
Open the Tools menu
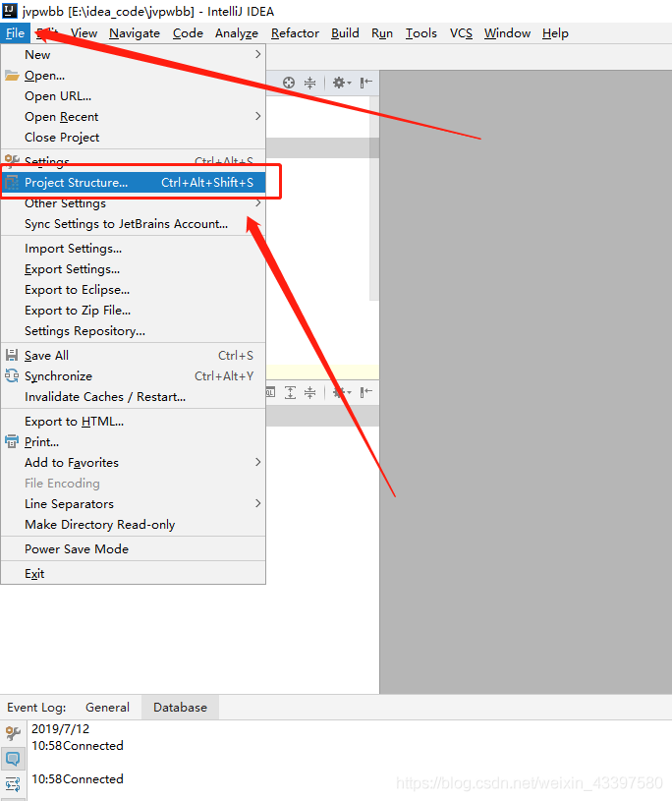[x=421, y=33]
